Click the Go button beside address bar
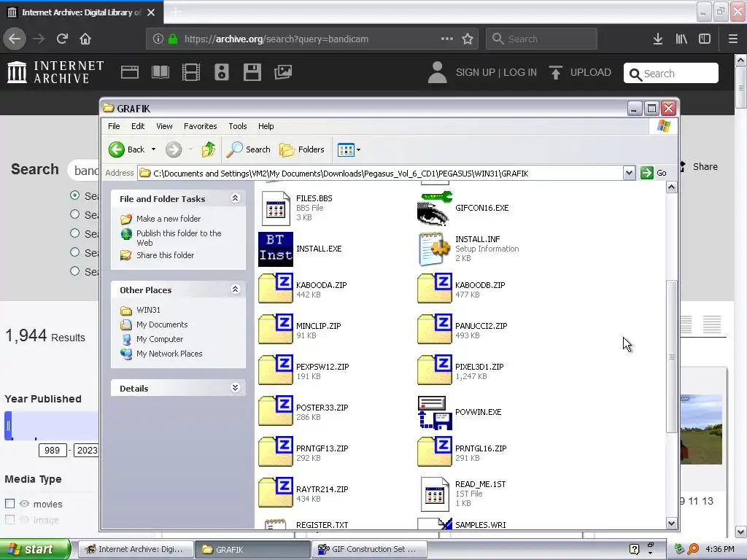The image size is (747, 560). pos(654,173)
